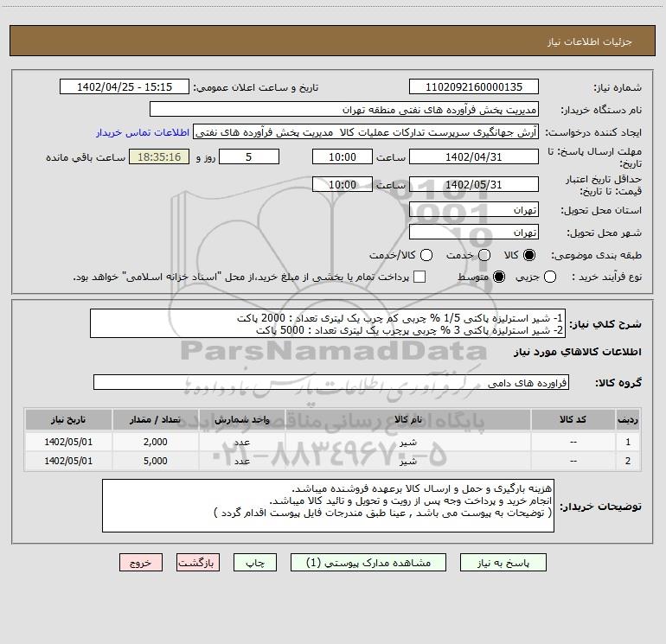666x644 pixels.
Task: Select the کالا radio button
Action: (x=529, y=255)
